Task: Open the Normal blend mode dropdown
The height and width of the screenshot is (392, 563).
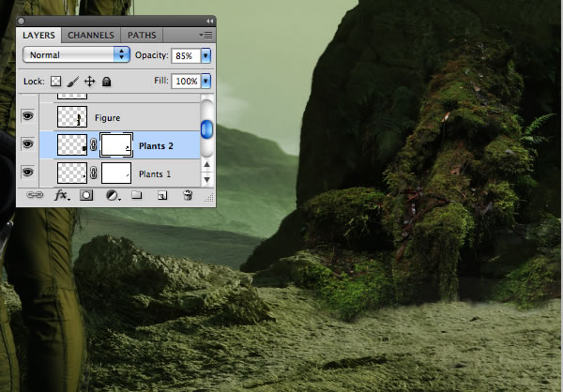Action: coord(76,55)
